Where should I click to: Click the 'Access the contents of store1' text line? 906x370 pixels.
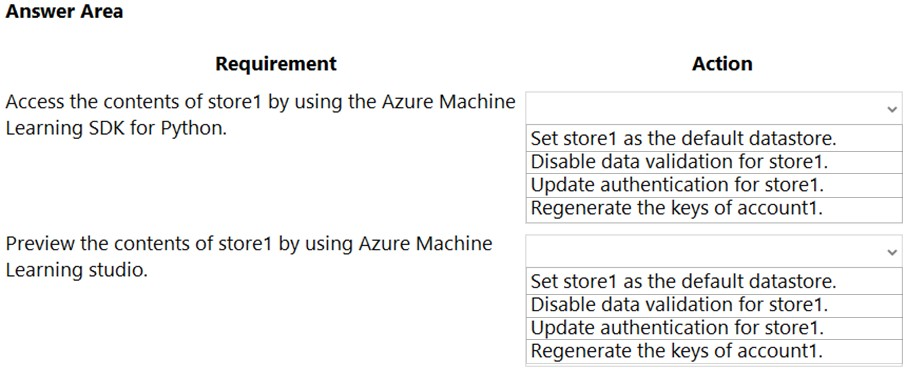point(260,102)
